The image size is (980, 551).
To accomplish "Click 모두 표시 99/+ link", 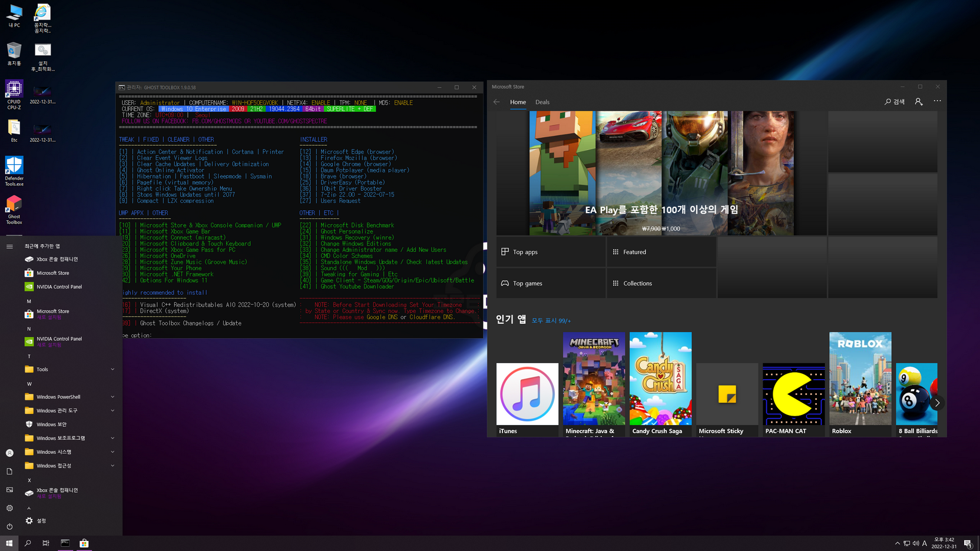I will tap(551, 321).
